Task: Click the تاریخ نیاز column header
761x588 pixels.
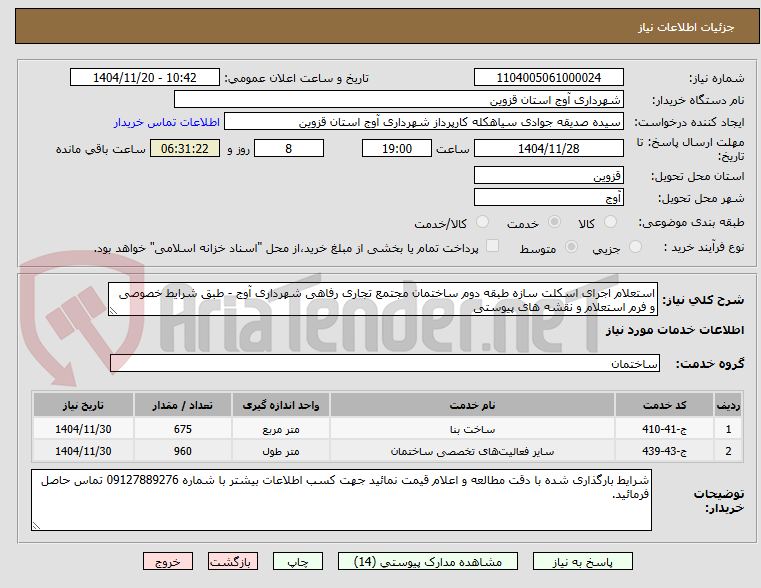Action: point(83,405)
